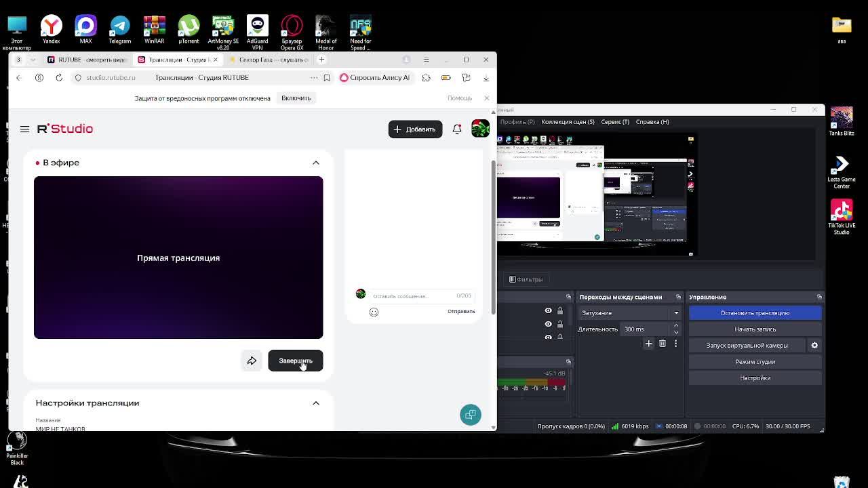The width and height of the screenshot is (868, 488).
Task: Open TikTok LIVE Studio desktop shortcut
Action: click(842, 217)
